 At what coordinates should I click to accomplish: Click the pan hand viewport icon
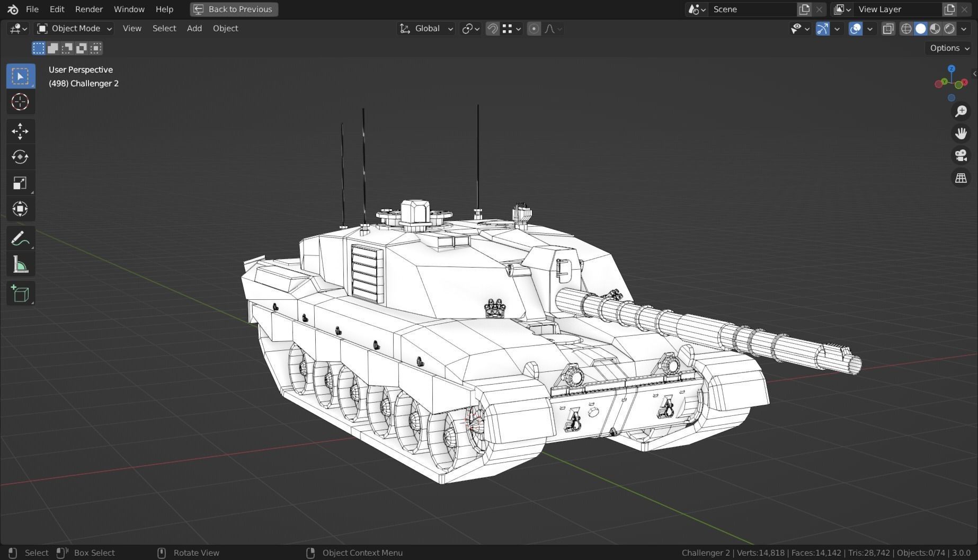[961, 134]
